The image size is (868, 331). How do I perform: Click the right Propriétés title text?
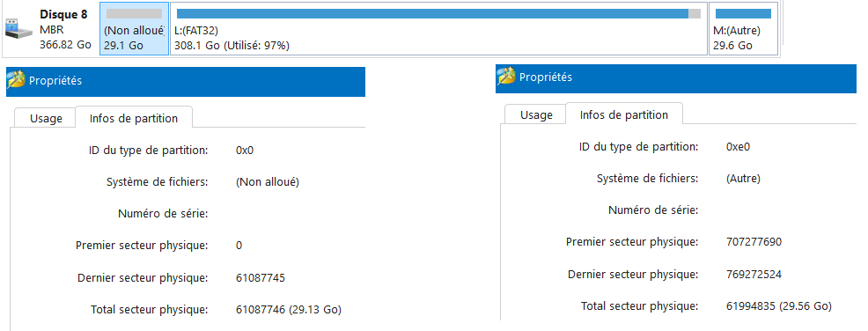[545, 77]
